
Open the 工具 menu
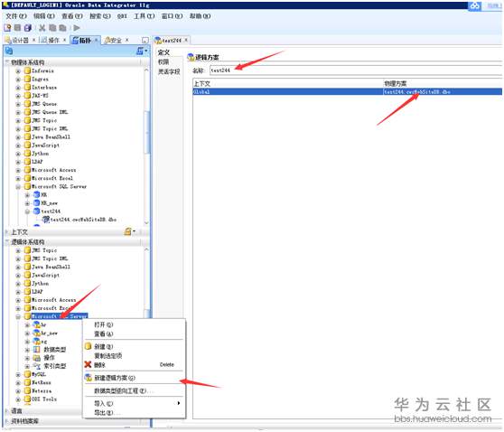(145, 16)
